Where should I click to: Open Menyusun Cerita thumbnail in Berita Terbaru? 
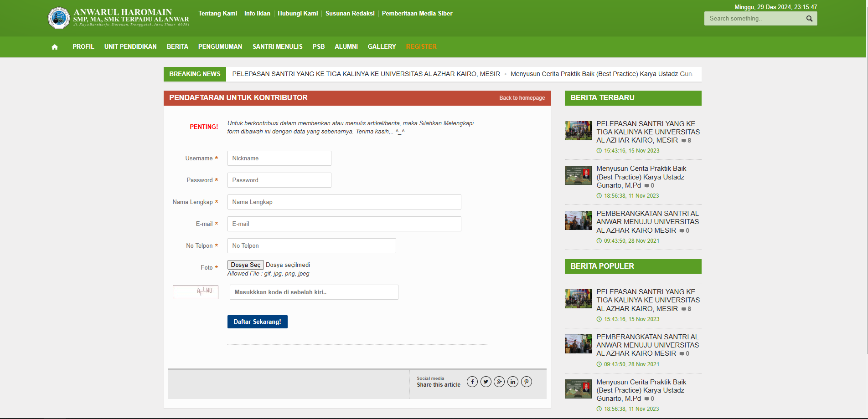pos(578,175)
